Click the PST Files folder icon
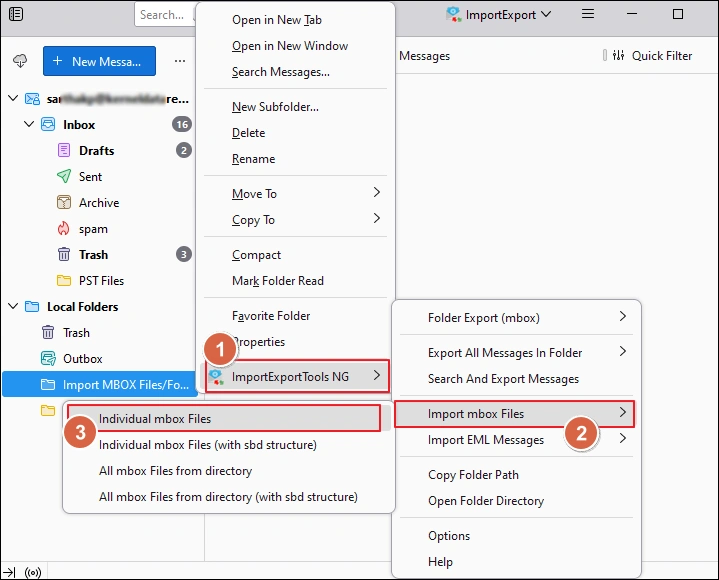The width and height of the screenshot is (719, 580). click(x=64, y=280)
